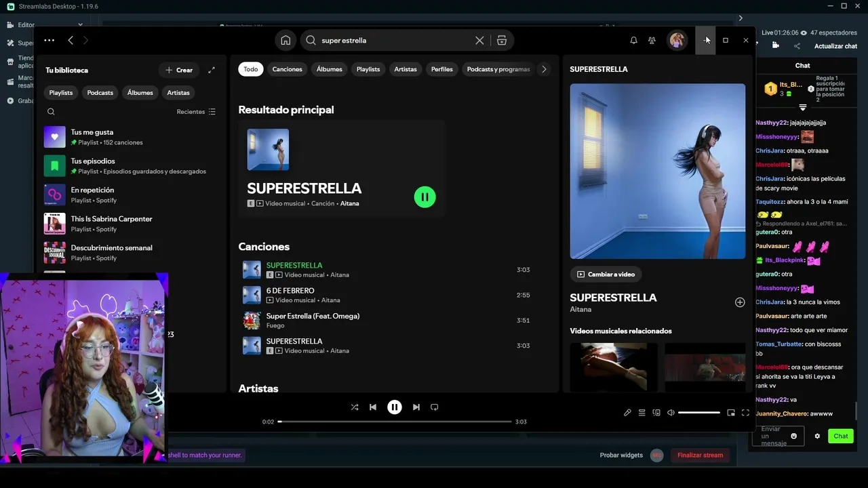Search within Tu biblioteca
The width and height of the screenshot is (868, 488).
click(x=51, y=112)
